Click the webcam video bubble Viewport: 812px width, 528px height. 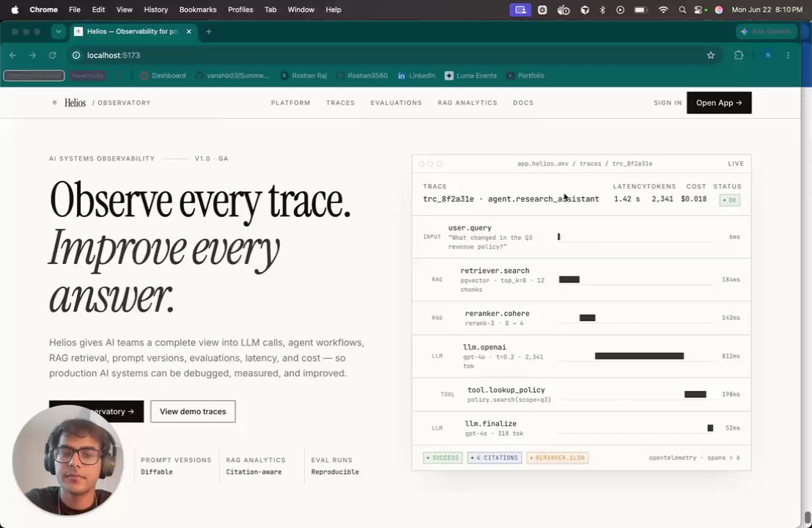pyautogui.click(x=68, y=460)
